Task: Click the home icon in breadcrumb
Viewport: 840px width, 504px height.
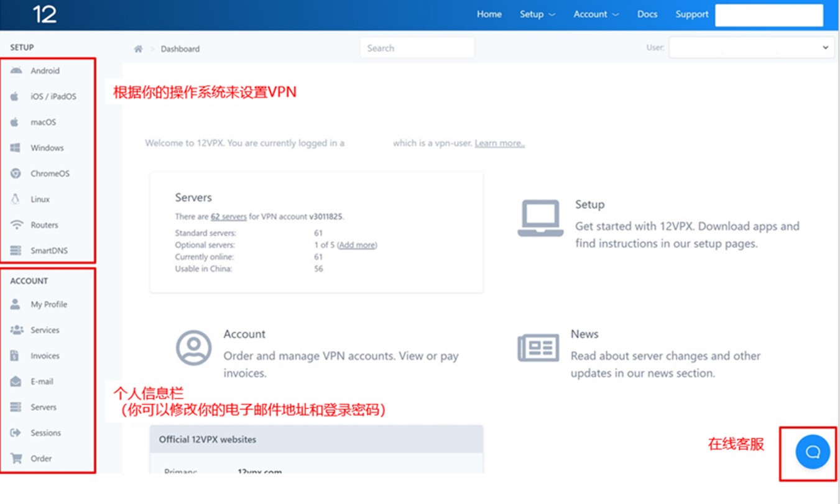Action: tap(138, 48)
